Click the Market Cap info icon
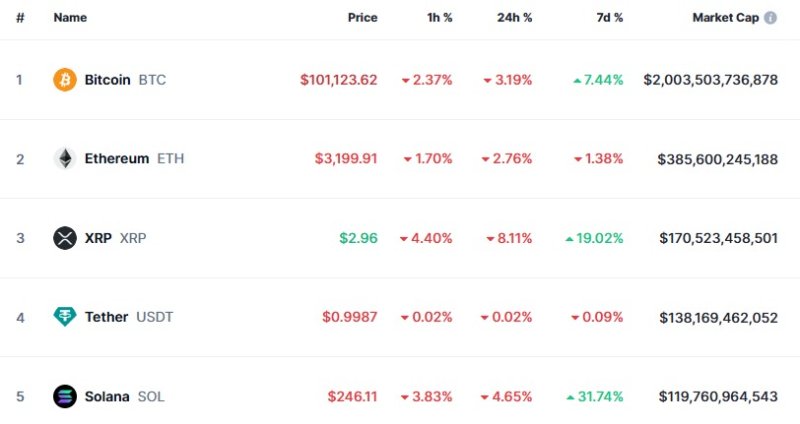The width and height of the screenshot is (800, 424). (770, 18)
